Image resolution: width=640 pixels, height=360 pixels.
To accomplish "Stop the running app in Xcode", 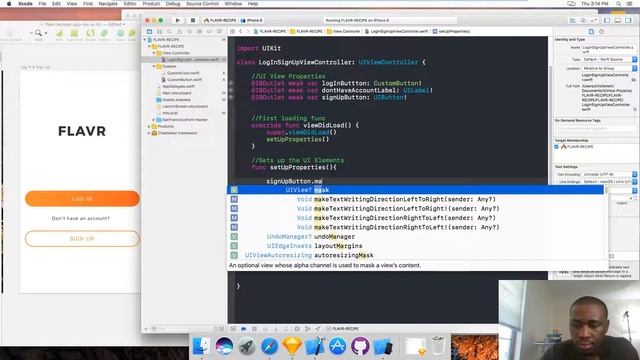I will coord(193,20).
